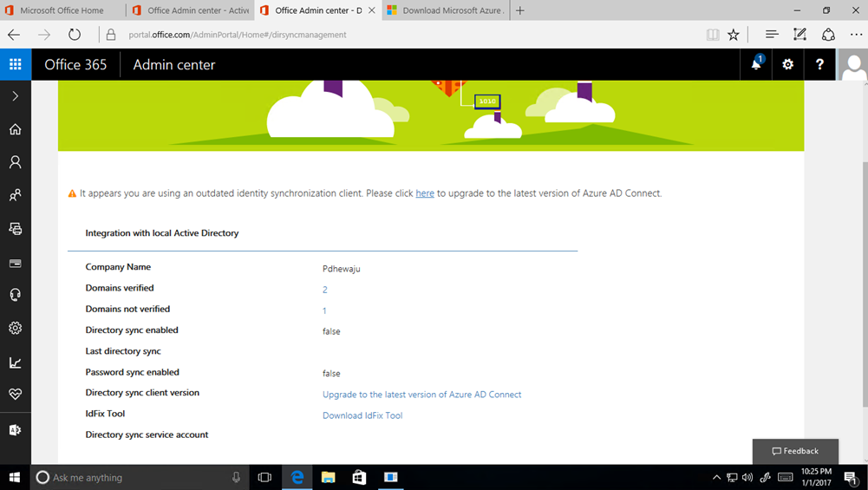Expand the left navigation pane arrow
This screenshot has width=868, height=490.
(x=16, y=96)
